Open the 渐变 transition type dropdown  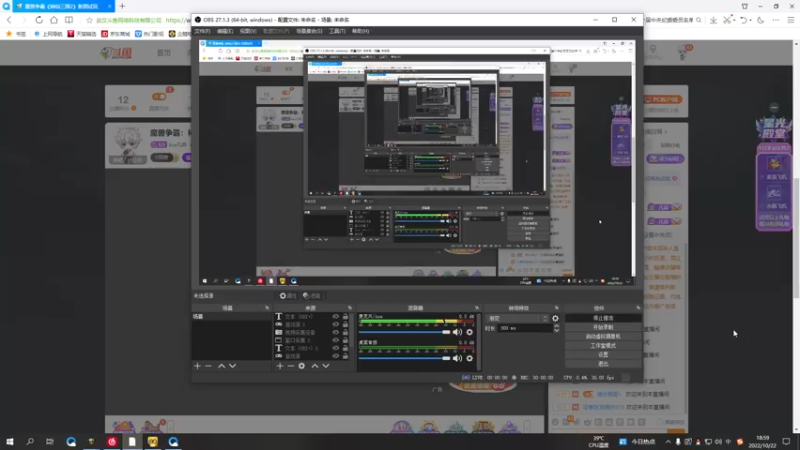[517, 318]
